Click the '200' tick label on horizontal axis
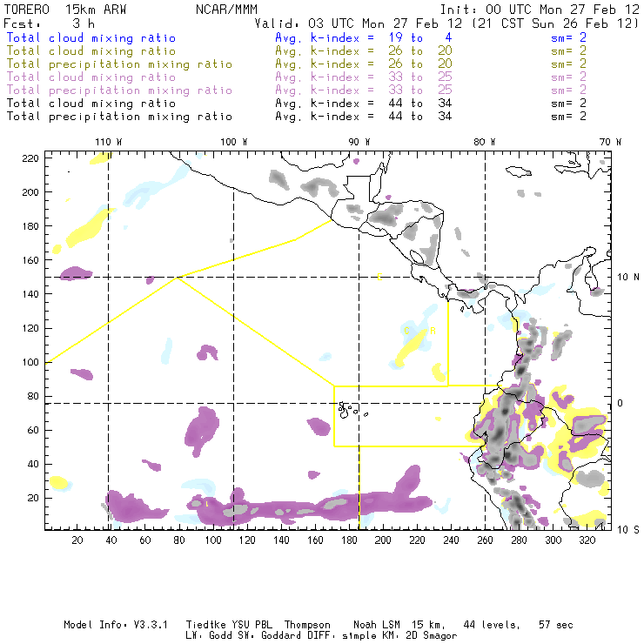The height and width of the screenshot is (644, 644). point(383,540)
